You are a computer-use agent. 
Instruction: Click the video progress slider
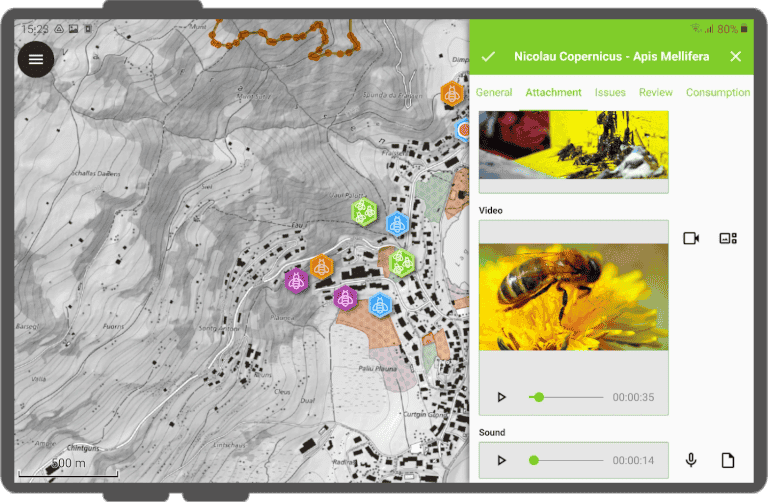(566, 397)
